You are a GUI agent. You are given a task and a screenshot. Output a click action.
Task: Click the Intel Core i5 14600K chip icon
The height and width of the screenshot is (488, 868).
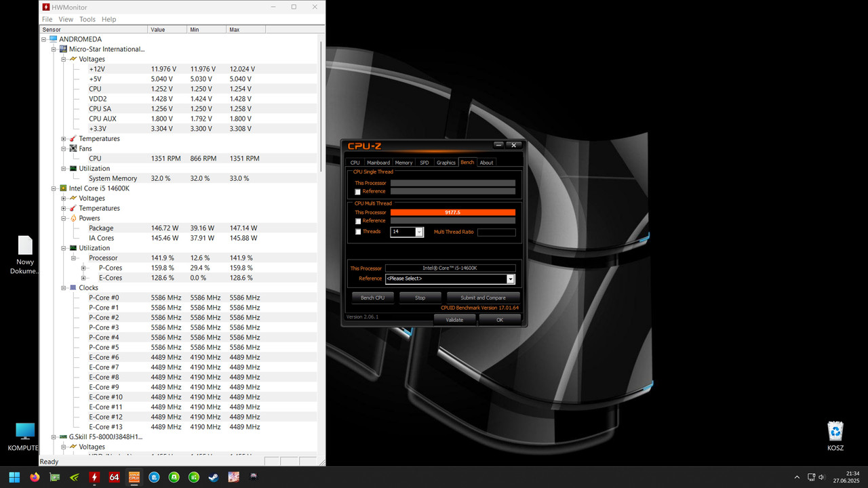(64, 188)
